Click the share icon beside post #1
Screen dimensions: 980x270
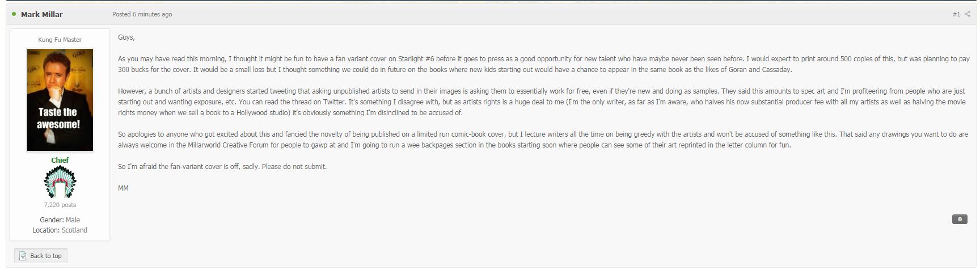pyautogui.click(x=968, y=14)
